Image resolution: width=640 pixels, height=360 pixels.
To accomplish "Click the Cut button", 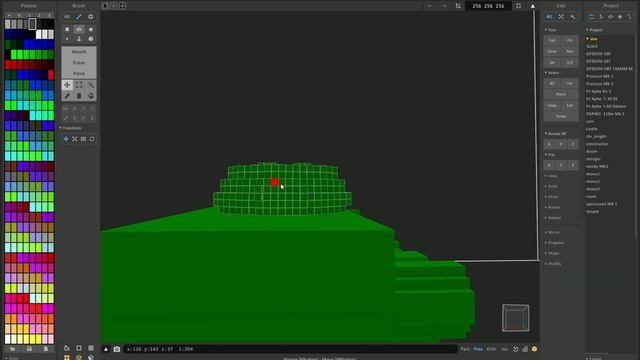I will coord(570,105).
